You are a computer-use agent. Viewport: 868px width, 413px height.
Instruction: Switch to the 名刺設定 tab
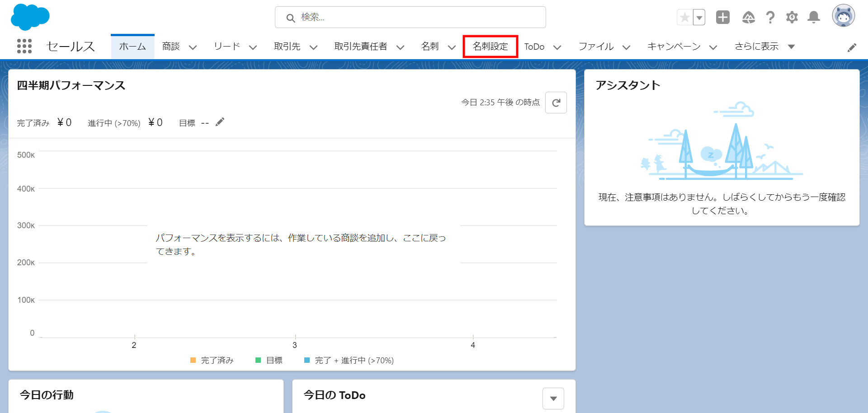pyautogui.click(x=490, y=47)
